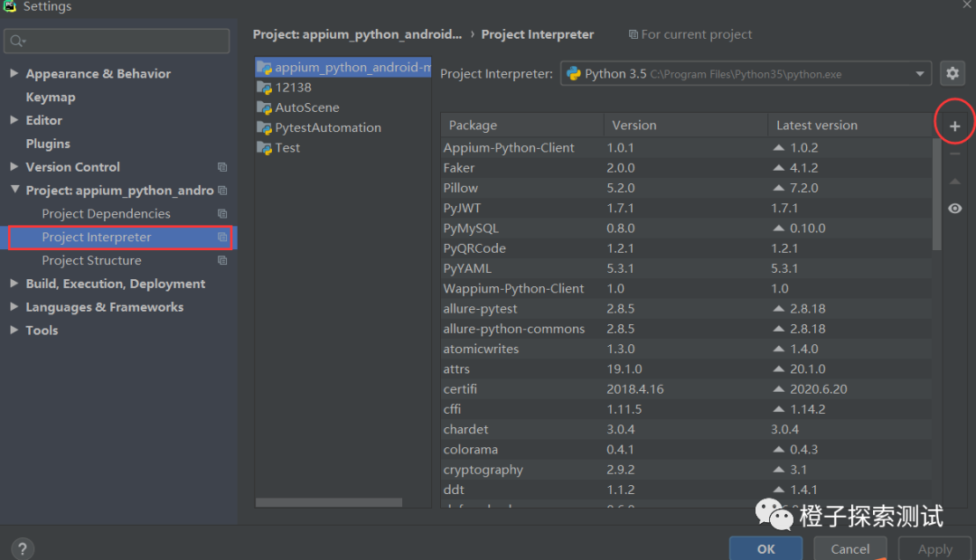Select the PyYAML package row
Screen dimensions: 976x560
(686, 268)
